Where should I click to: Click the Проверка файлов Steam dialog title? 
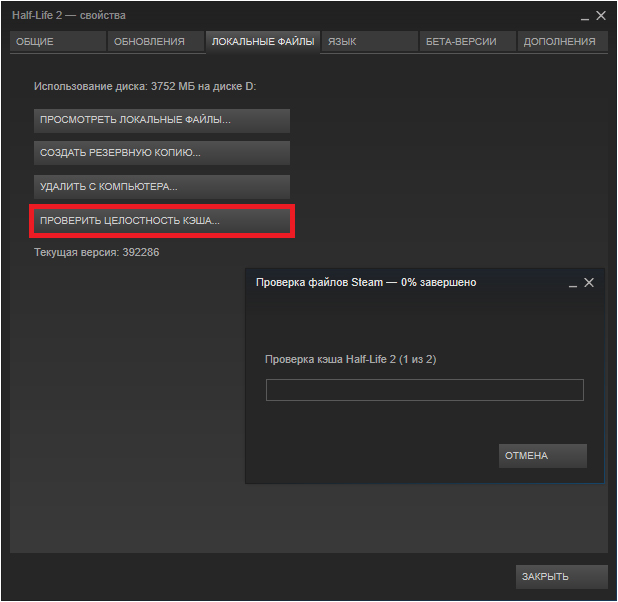[366, 282]
